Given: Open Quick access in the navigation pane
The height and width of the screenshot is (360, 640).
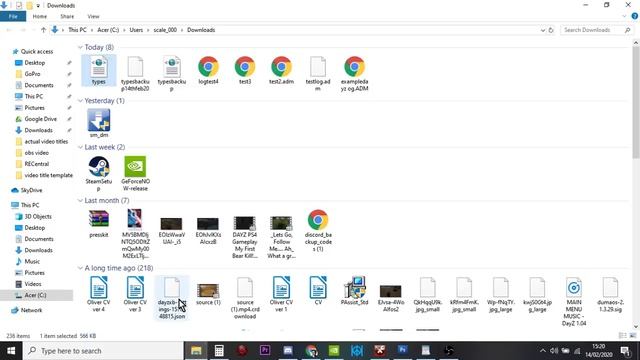Looking at the screenshot, I should tap(37, 51).
